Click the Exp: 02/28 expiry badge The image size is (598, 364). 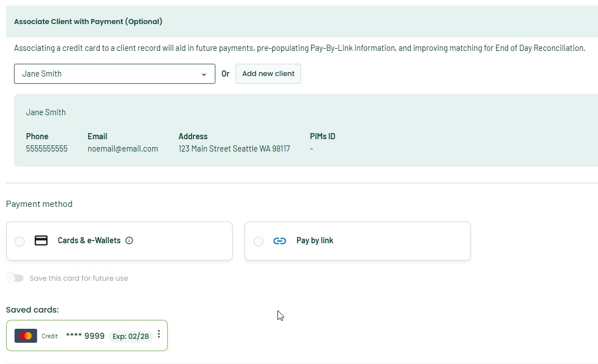[x=131, y=336]
